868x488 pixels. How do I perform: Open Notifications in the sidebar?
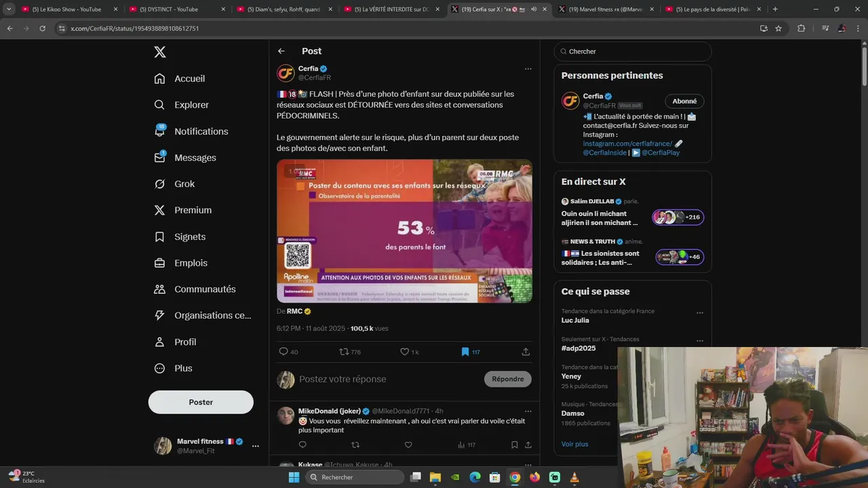click(x=191, y=131)
